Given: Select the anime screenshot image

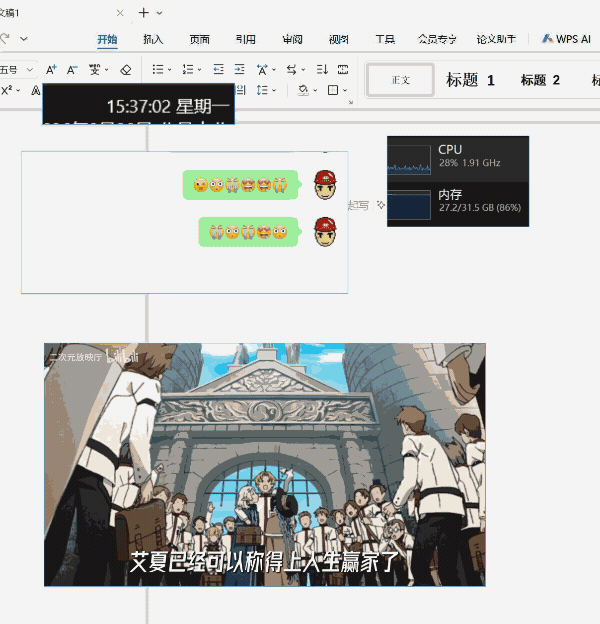Looking at the screenshot, I should [265, 464].
